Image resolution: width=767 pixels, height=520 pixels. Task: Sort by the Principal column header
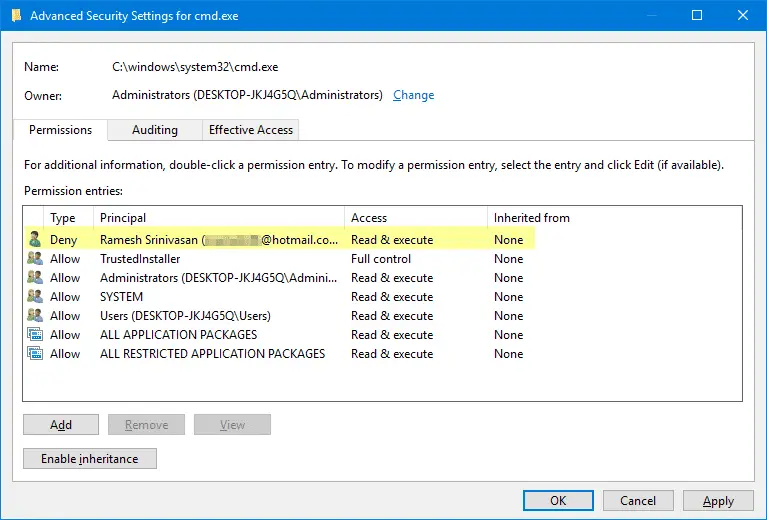tap(218, 217)
